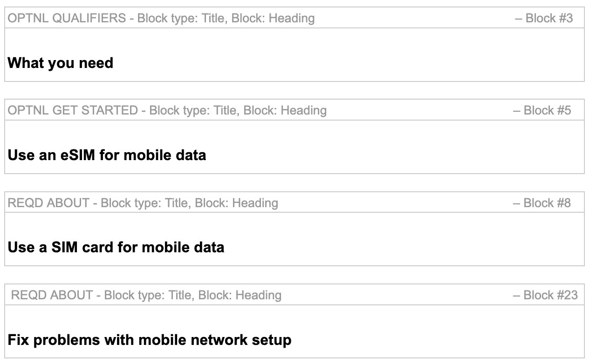Click the 'Fix problems with mobile network setup' heading
The image size is (590, 364).
click(150, 340)
